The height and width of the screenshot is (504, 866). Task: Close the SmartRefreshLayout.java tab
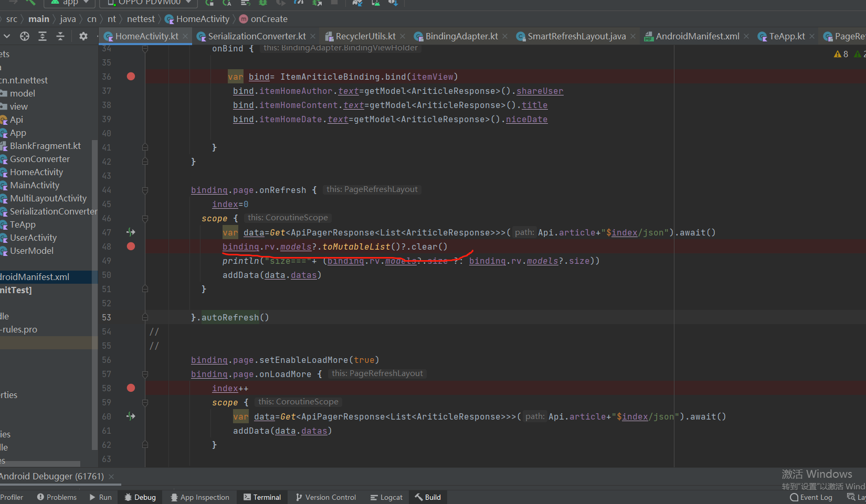[x=633, y=36]
